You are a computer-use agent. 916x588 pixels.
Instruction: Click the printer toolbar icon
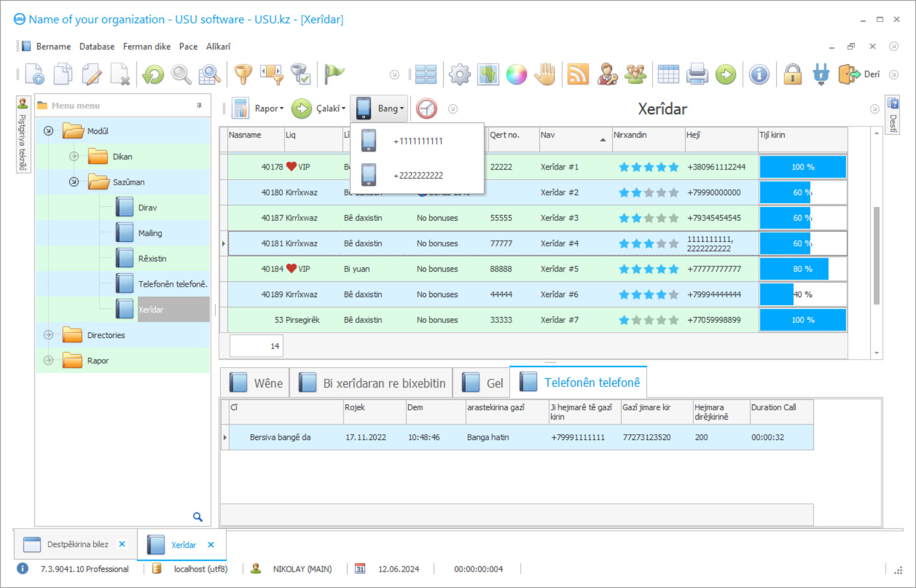click(x=697, y=75)
